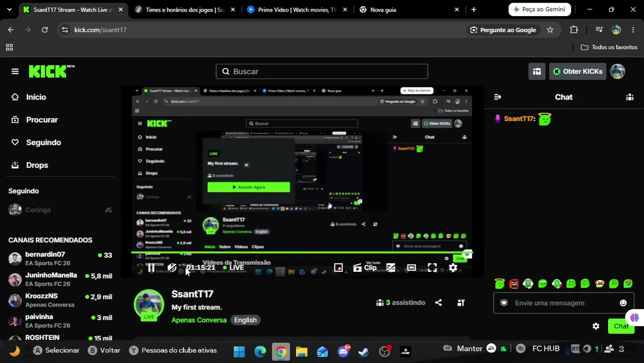This screenshot has height=363, width=644.
Task: Open the Apenas Conversa category link
Action: click(199, 320)
